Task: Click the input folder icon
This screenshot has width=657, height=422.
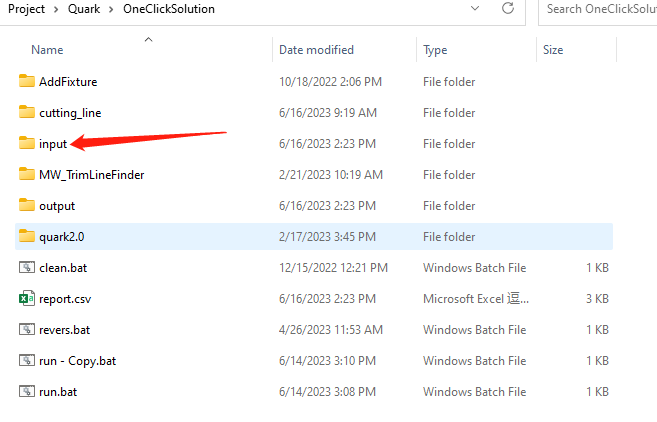Action: (x=27, y=144)
